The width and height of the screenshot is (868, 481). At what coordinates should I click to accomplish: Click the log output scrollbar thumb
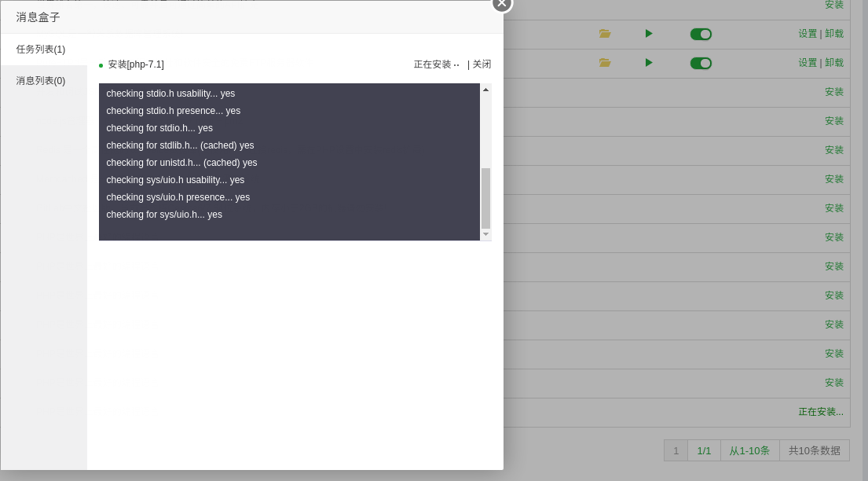(x=485, y=198)
